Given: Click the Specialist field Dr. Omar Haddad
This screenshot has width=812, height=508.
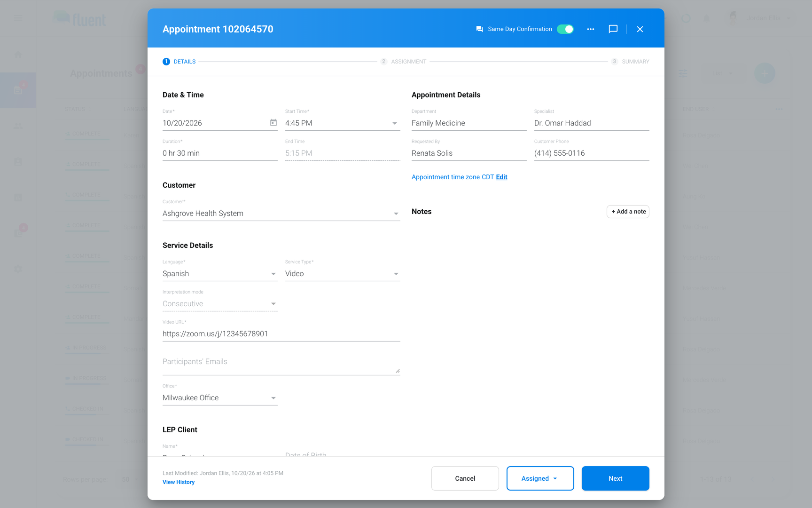Looking at the screenshot, I should 592,123.
